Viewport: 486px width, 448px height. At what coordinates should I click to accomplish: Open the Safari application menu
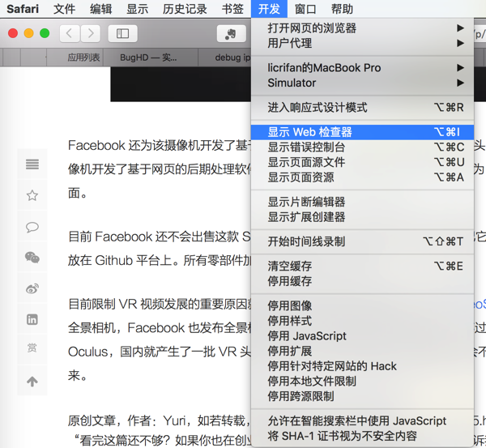(x=23, y=9)
